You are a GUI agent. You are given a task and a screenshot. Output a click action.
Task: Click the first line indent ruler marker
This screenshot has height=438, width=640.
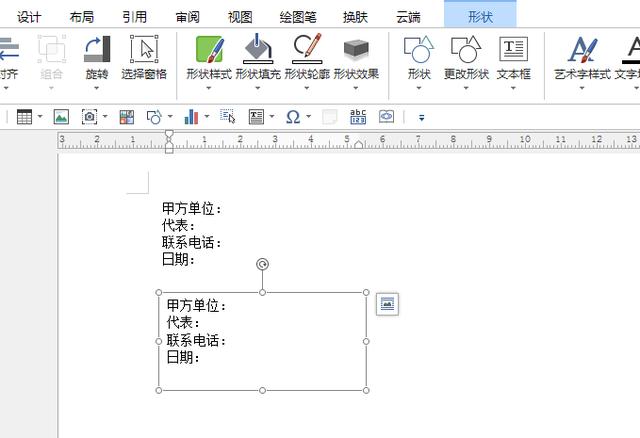point(169,135)
